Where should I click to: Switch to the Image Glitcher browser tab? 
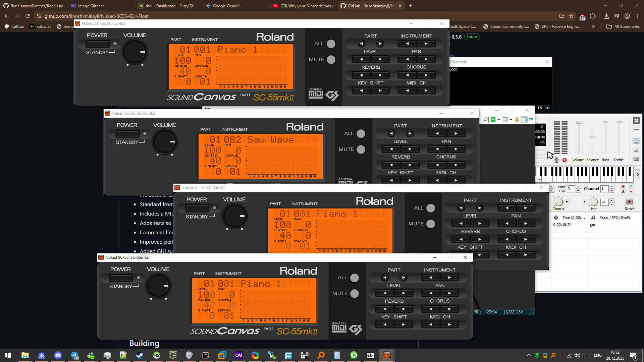pos(91,6)
